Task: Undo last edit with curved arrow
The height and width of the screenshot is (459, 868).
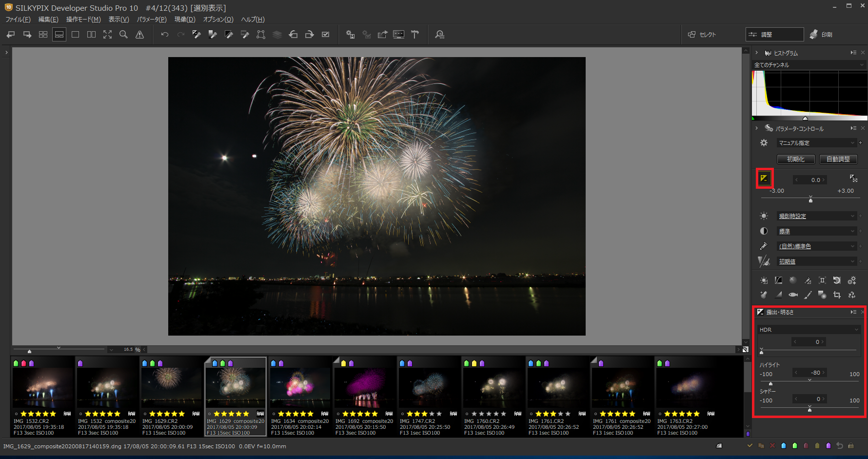Action: [x=164, y=35]
